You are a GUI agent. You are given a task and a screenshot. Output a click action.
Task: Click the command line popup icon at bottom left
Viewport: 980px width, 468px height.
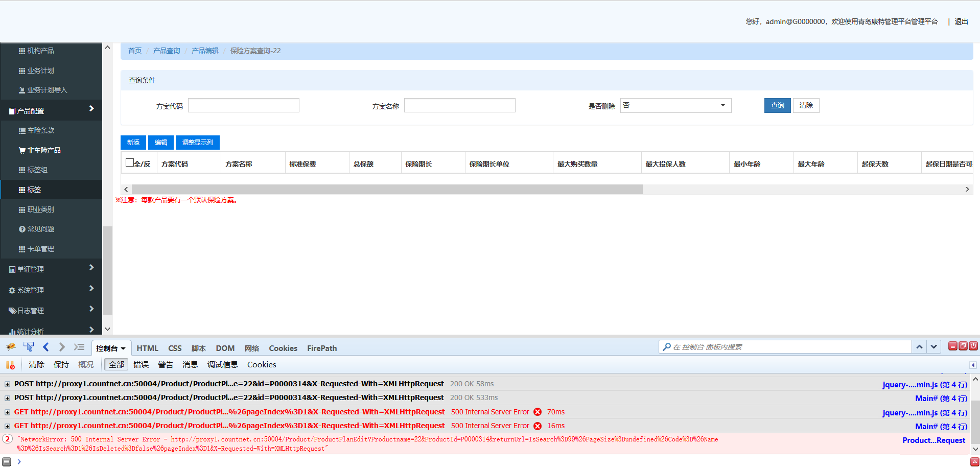(x=7, y=461)
